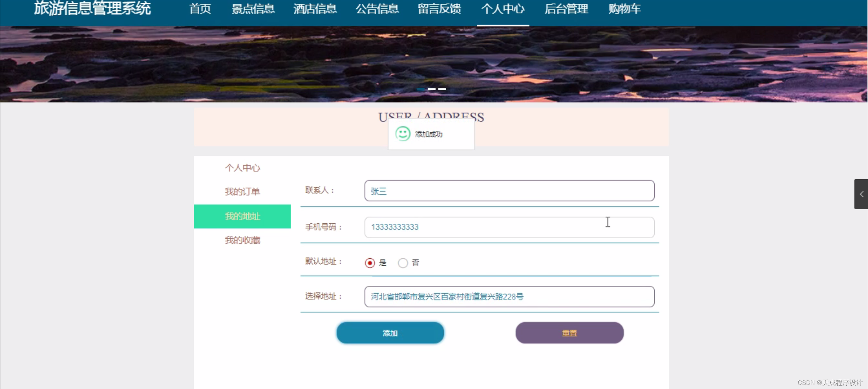Click the 添加 add button

(390, 333)
